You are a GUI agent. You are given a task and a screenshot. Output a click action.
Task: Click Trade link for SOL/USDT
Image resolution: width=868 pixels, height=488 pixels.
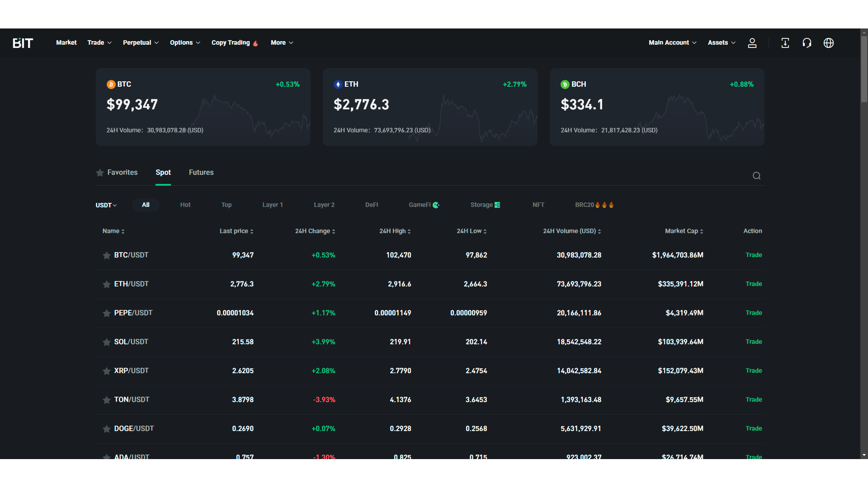coord(754,342)
